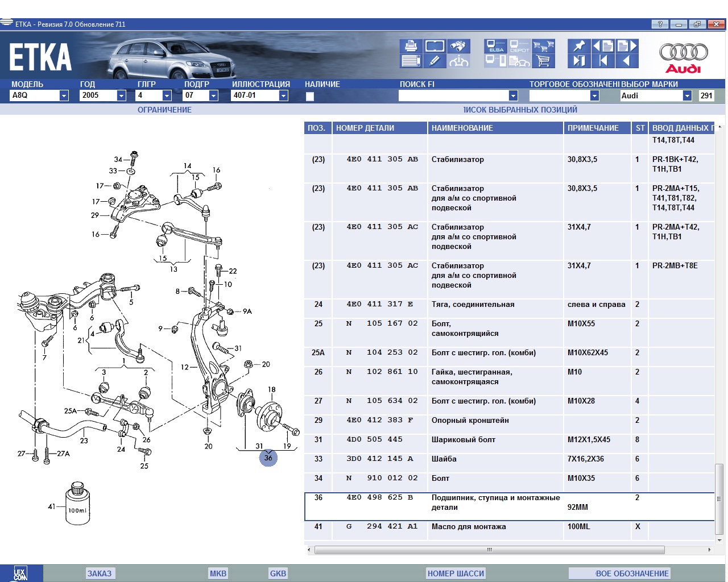
Task: Click the horizontal scrollbar thumb under the table
Action: [489, 550]
